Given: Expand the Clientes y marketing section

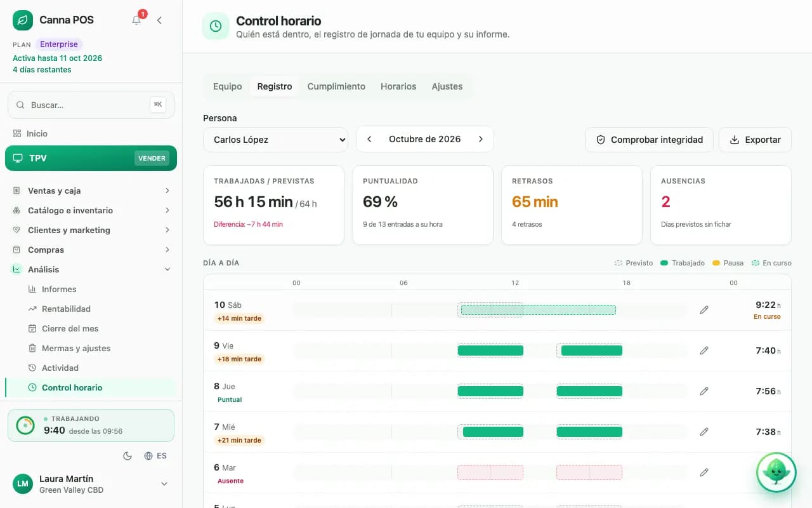Looking at the screenshot, I should click(91, 230).
